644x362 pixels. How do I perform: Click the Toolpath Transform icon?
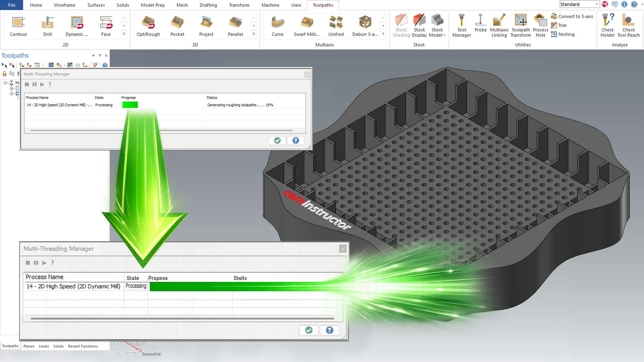(521, 25)
